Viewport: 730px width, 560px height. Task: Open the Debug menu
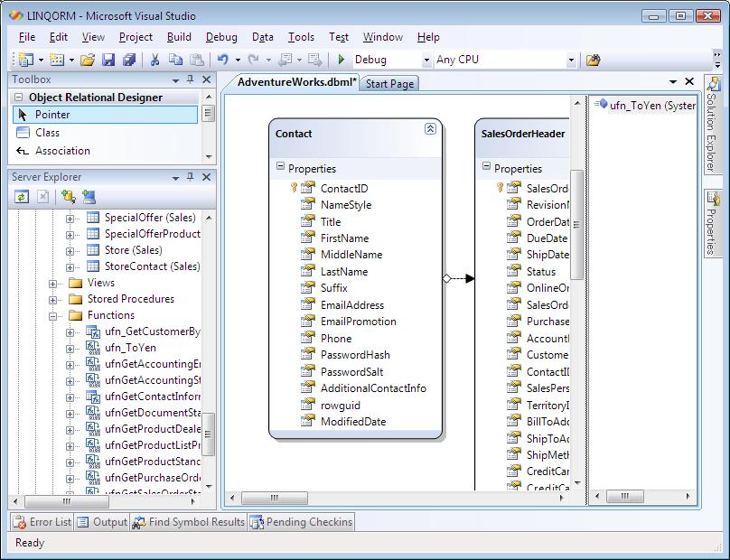[221, 37]
